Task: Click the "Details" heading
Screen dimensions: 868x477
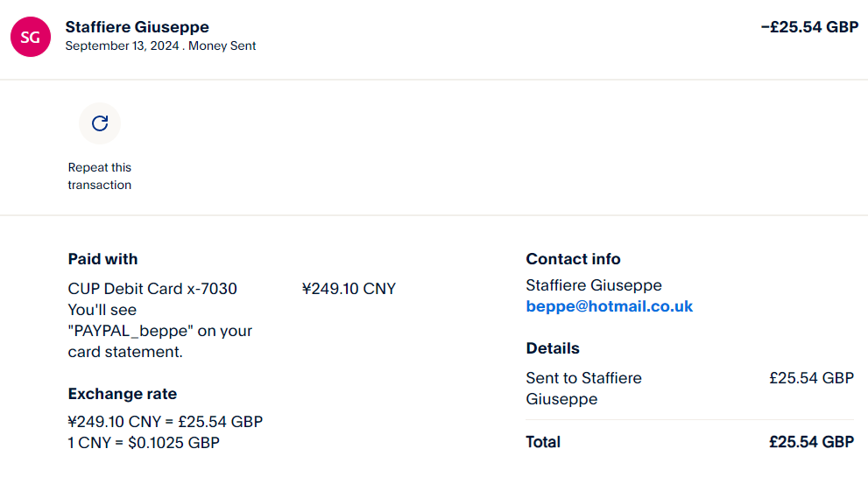Action: click(x=553, y=348)
